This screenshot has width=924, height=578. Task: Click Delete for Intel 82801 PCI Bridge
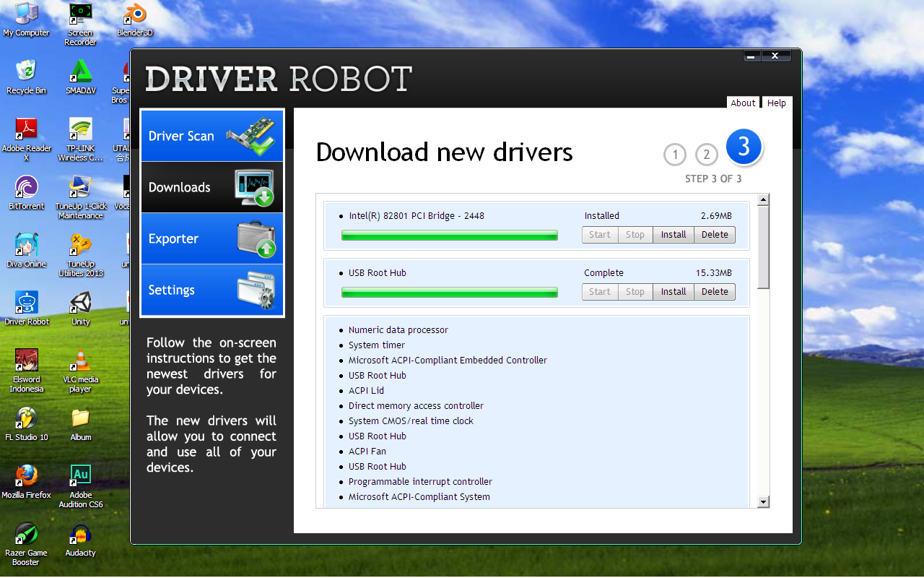[715, 235]
